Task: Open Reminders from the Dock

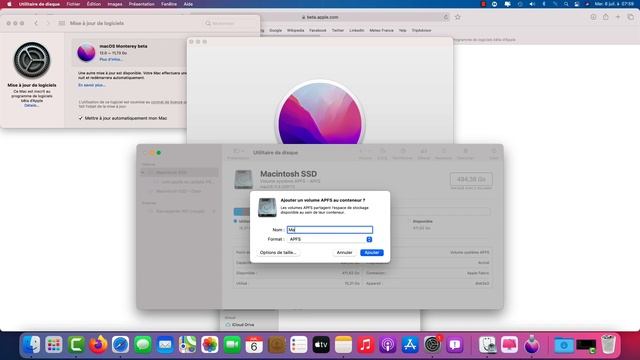Action: coord(299,345)
